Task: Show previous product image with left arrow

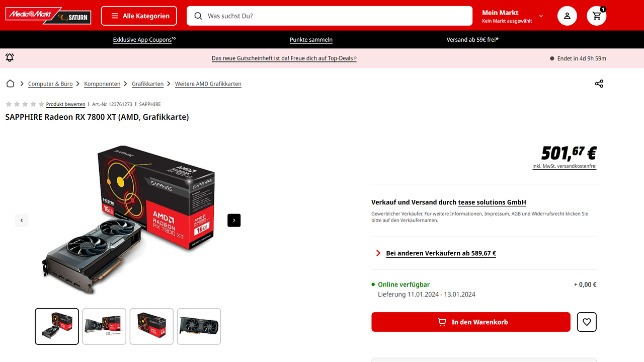Action: click(x=22, y=221)
